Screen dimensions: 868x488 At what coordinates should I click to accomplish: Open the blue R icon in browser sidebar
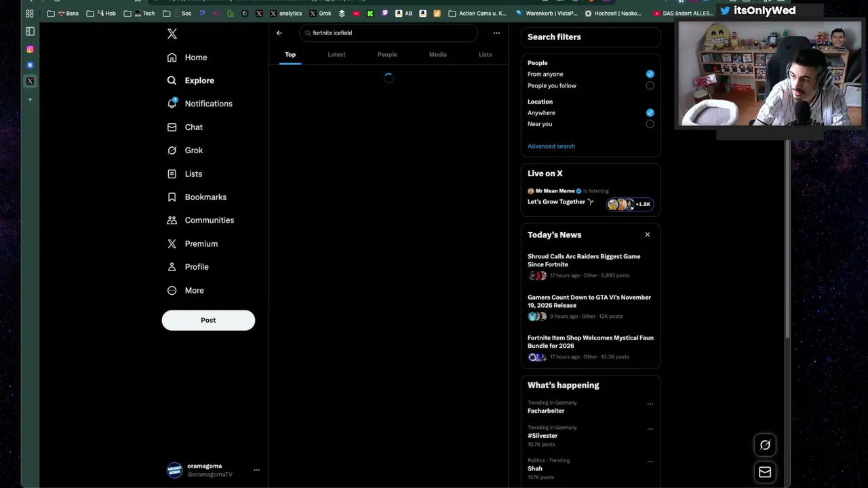coord(30,65)
